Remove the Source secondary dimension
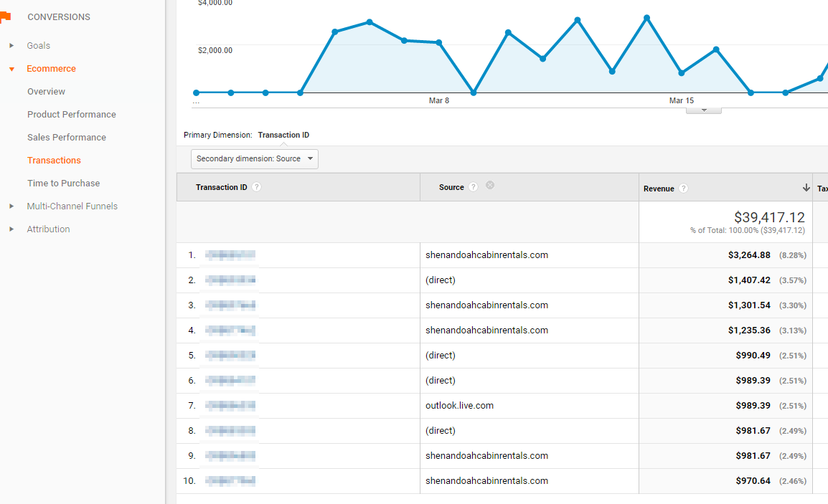The width and height of the screenshot is (828, 504). [490, 185]
